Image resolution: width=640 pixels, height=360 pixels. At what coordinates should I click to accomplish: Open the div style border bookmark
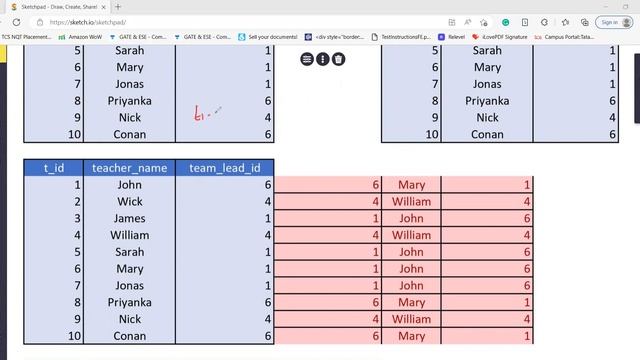335,37
